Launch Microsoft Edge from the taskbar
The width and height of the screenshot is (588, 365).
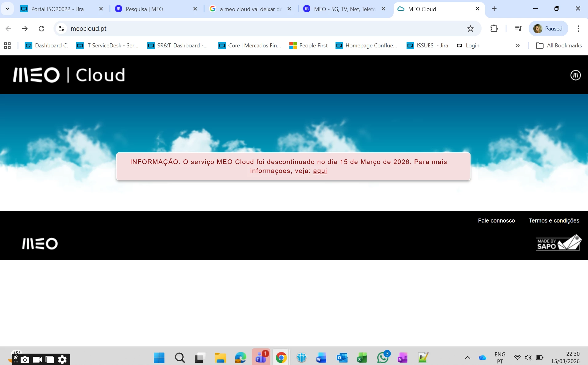click(240, 358)
